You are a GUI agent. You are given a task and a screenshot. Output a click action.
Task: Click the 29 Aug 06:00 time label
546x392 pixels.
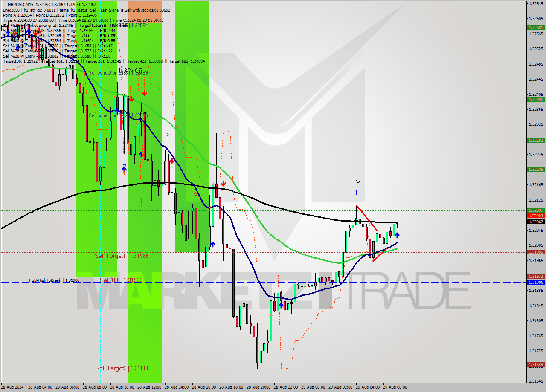[395, 387]
